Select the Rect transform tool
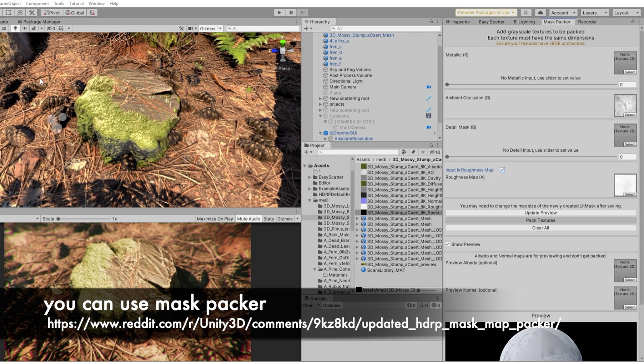This screenshot has height=362, width=644. click(8, 12)
